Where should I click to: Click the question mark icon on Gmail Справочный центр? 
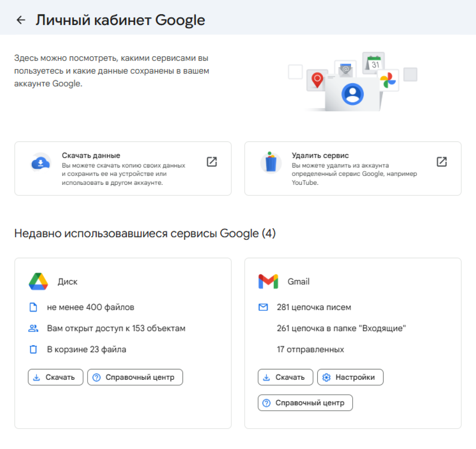(x=266, y=403)
